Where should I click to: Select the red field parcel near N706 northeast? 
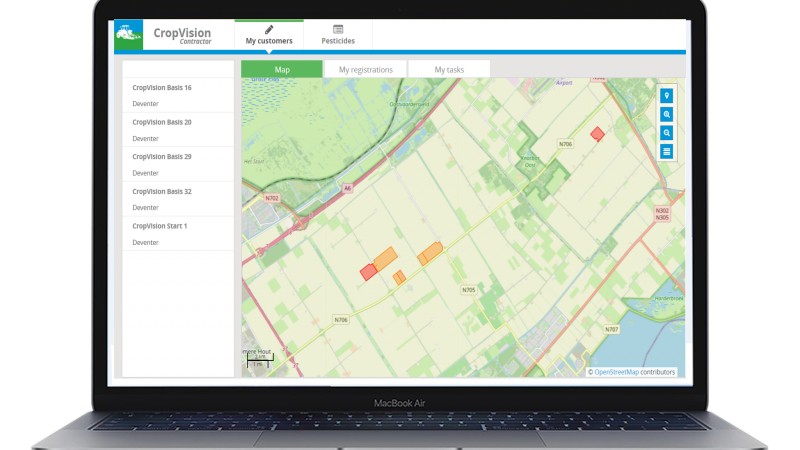point(597,134)
